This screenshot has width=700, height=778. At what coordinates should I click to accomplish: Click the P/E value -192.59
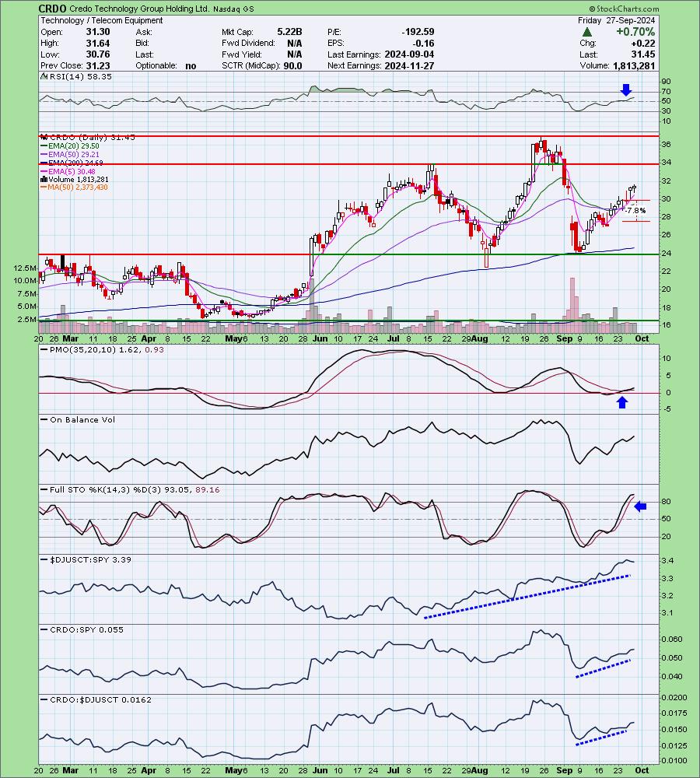418,32
